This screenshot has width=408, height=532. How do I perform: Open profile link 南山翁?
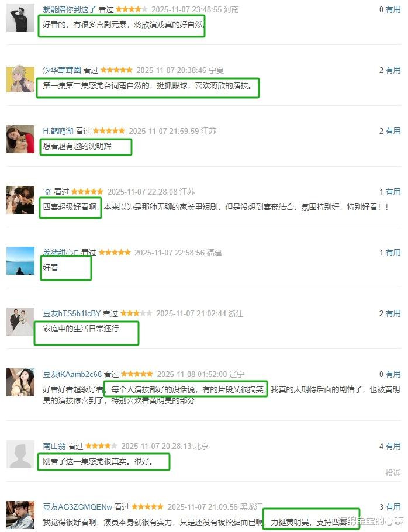click(54, 446)
